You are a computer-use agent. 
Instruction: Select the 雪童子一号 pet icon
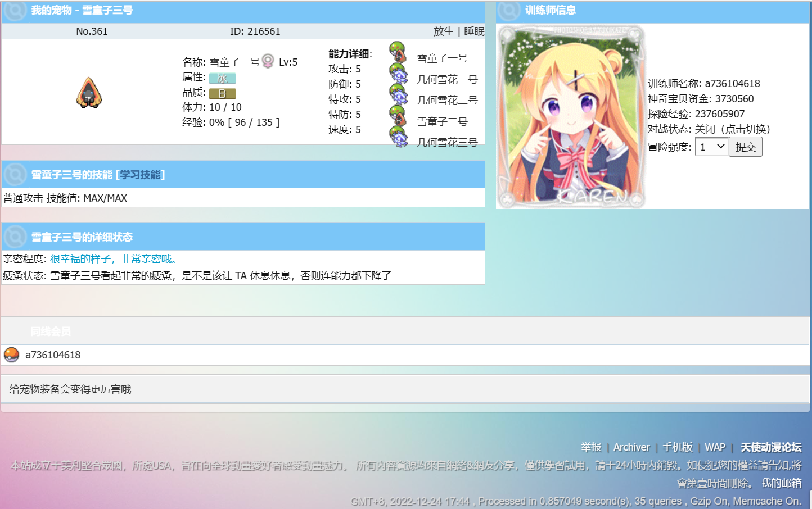(398, 52)
